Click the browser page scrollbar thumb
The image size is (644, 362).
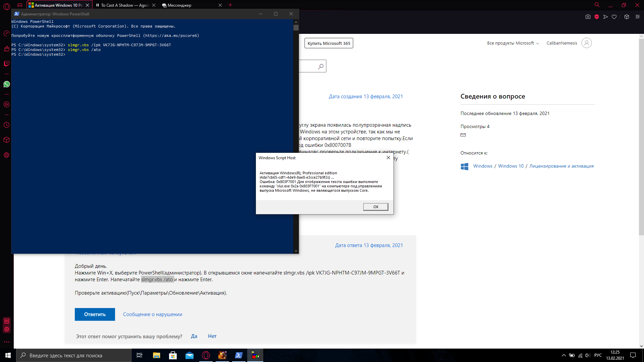pyautogui.click(x=641, y=137)
